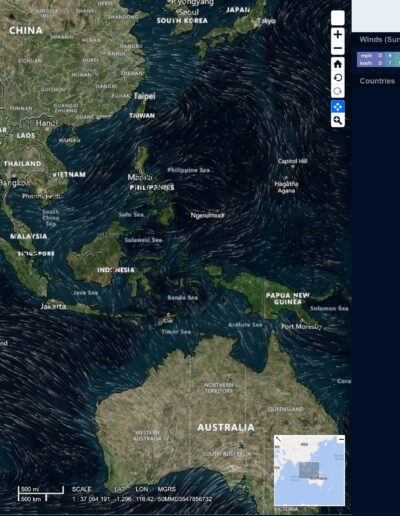Click the Jakarta city label

click(x=53, y=306)
